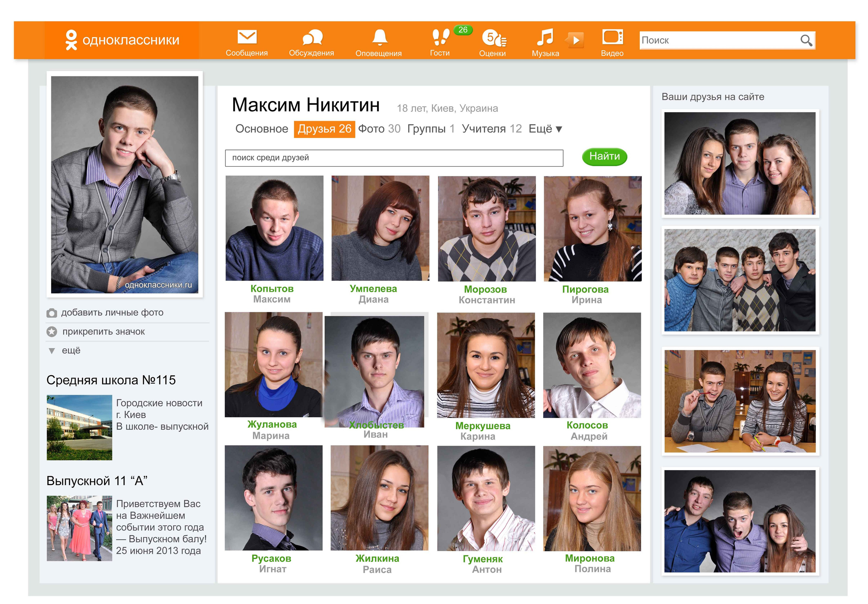The image size is (868, 604).
Task: Open Оценки rating icon
Action: 493,38
